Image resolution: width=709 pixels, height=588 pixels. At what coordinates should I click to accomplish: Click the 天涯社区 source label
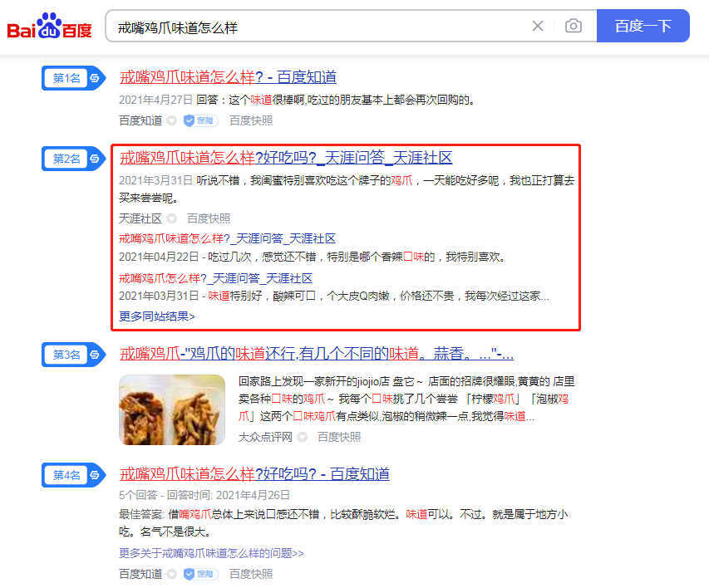point(140,218)
